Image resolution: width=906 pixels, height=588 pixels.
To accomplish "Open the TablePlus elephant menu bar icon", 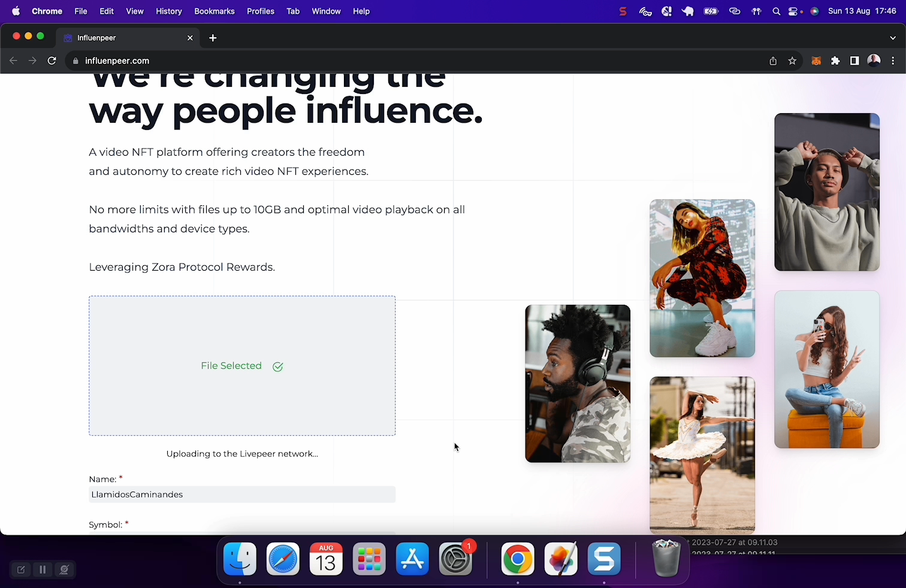I will click(688, 11).
